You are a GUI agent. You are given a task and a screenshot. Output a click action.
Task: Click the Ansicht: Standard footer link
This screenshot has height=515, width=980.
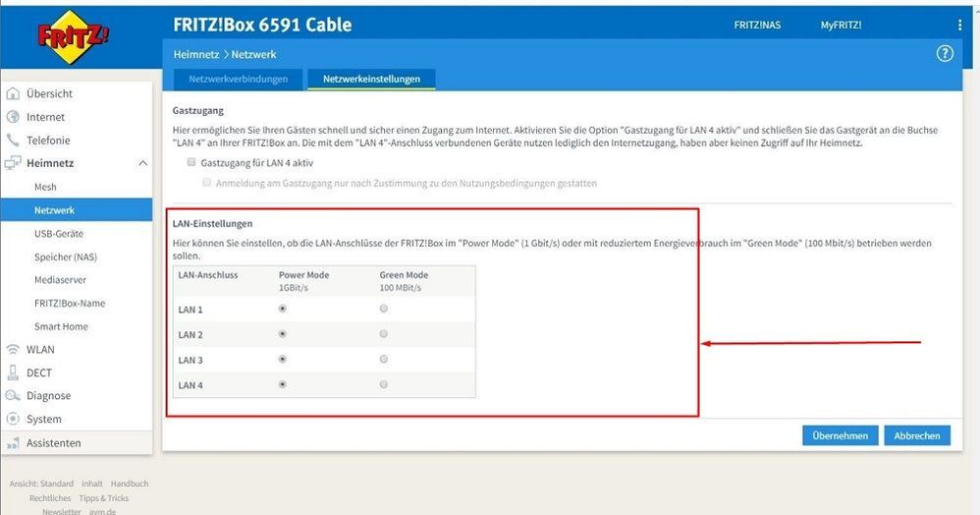(x=41, y=484)
